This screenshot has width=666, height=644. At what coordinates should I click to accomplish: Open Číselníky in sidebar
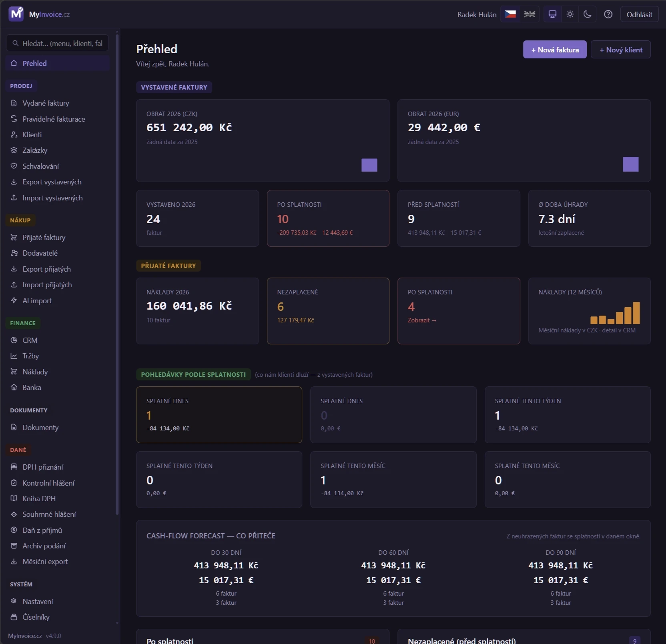point(58,617)
